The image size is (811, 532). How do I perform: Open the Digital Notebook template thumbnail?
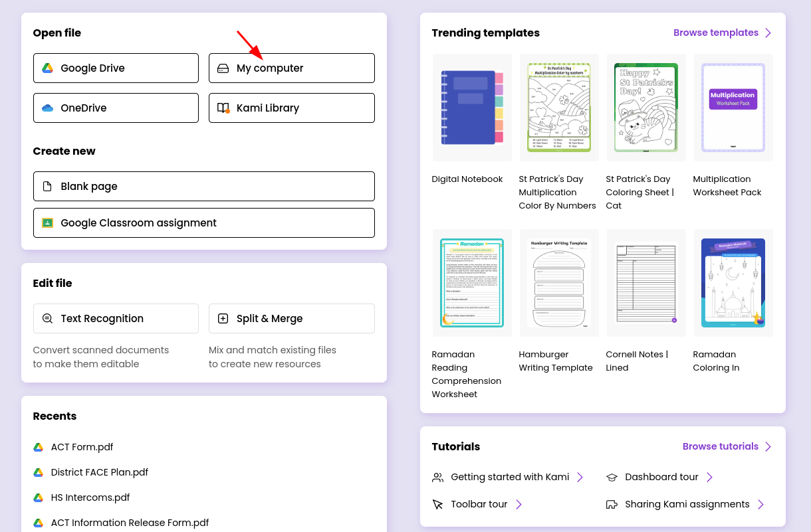tap(472, 108)
